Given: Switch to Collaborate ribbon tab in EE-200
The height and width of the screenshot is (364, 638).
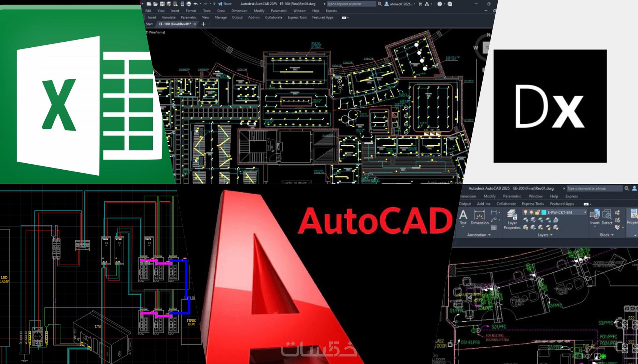Looking at the screenshot, I should click(506, 204).
